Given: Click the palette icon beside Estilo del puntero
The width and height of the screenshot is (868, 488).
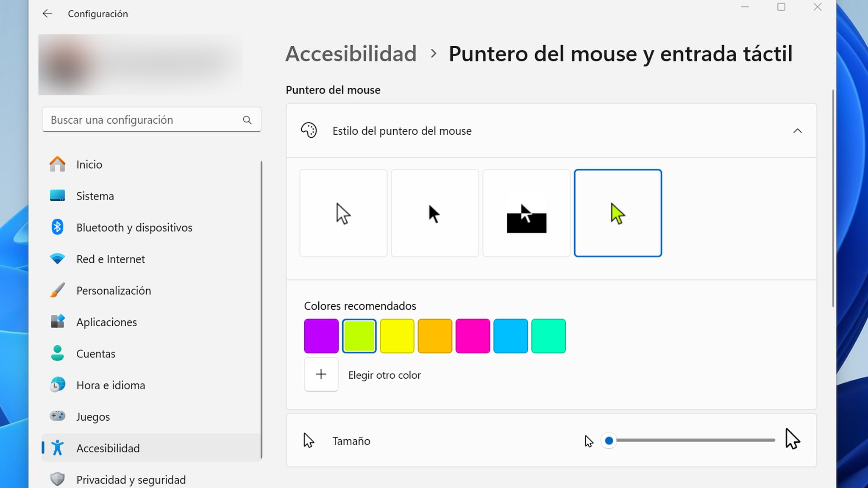Looking at the screenshot, I should pyautogui.click(x=309, y=131).
